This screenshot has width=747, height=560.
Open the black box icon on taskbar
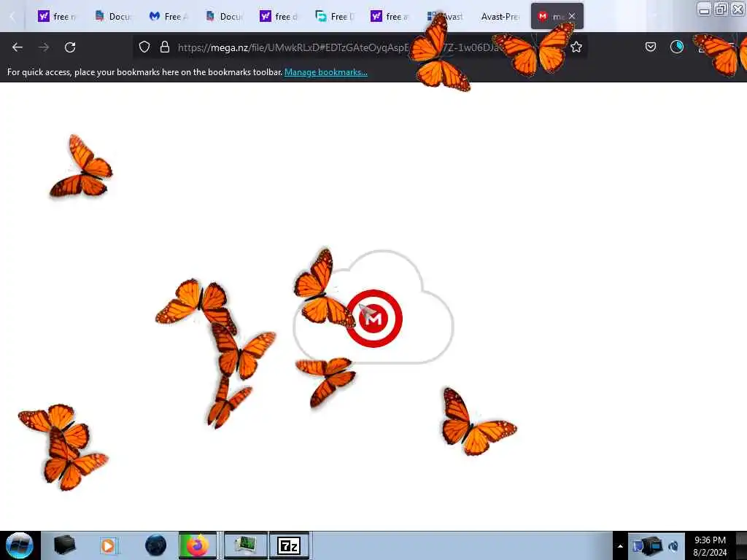click(x=64, y=545)
